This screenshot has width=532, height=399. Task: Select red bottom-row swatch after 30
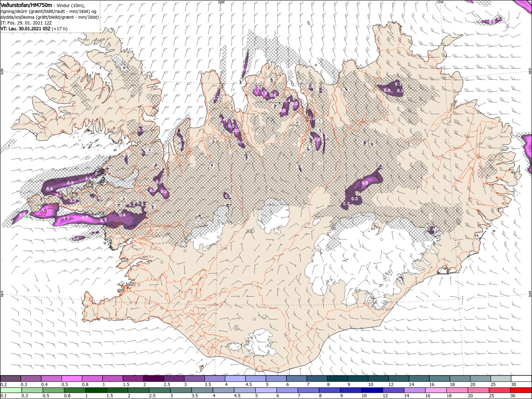tap(521, 390)
